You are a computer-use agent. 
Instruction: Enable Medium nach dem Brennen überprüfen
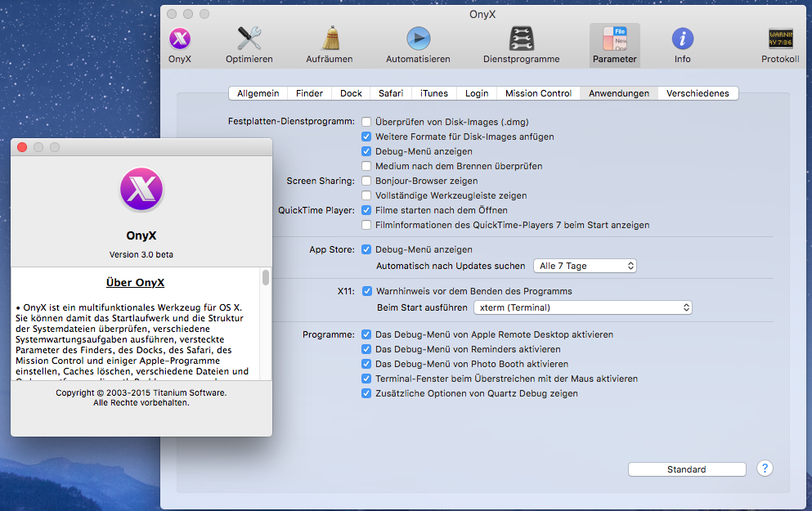[366, 166]
